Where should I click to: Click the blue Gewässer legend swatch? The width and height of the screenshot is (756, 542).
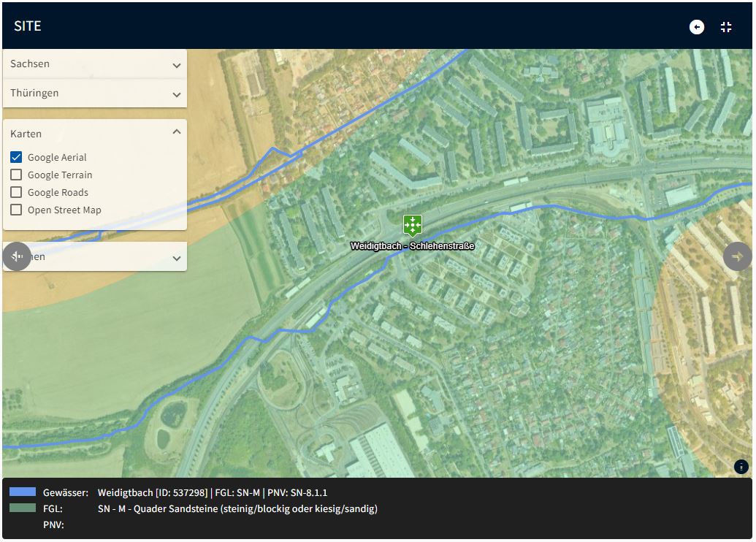tap(23, 492)
